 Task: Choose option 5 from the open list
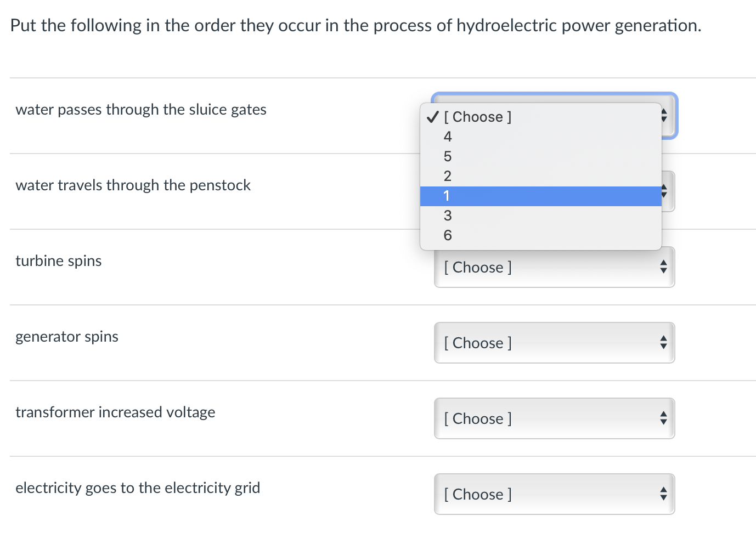pos(448,156)
